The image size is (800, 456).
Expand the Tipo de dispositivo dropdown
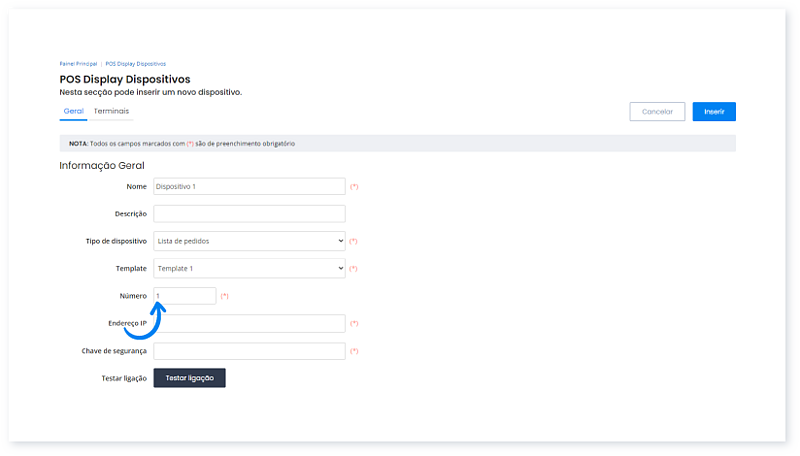[x=249, y=241]
